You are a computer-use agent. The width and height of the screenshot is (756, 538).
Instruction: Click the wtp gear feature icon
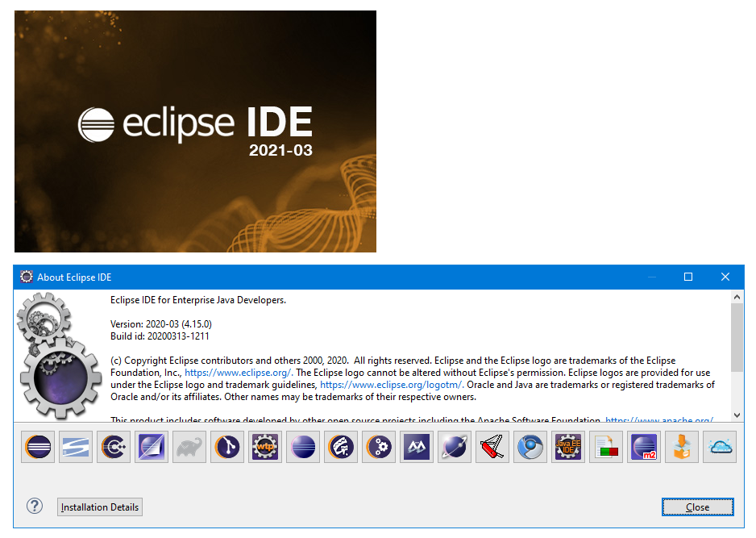tap(265, 447)
